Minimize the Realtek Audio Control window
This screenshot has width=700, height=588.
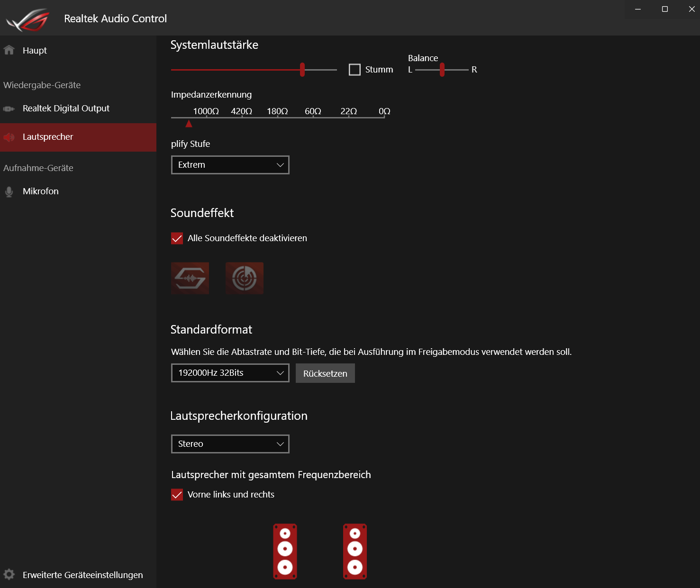point(638,9)
